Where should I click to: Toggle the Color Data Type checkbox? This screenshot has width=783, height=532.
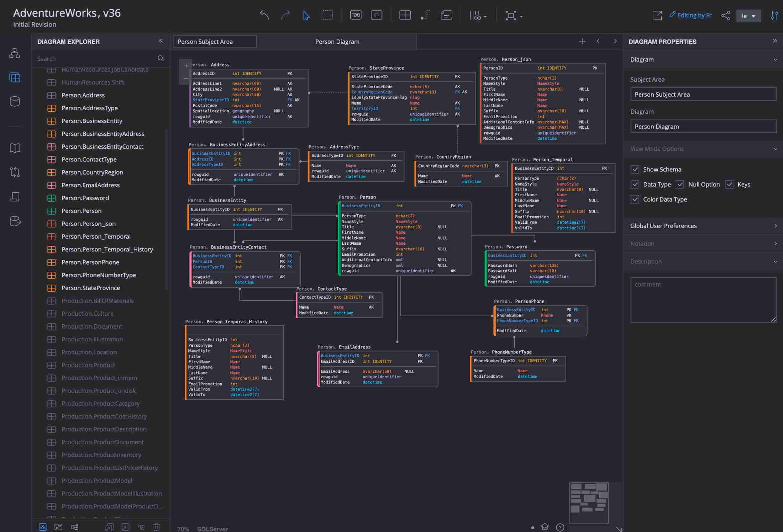635,199
